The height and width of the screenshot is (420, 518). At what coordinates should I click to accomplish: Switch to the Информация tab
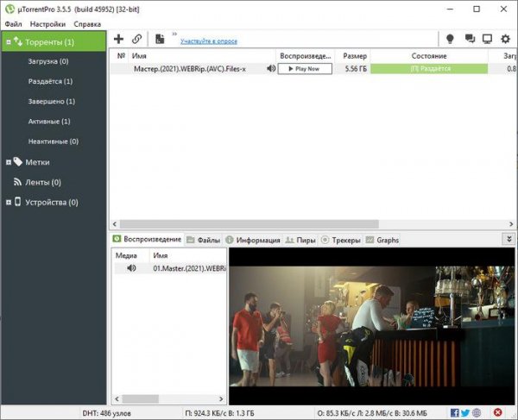[x=253, y=240]
